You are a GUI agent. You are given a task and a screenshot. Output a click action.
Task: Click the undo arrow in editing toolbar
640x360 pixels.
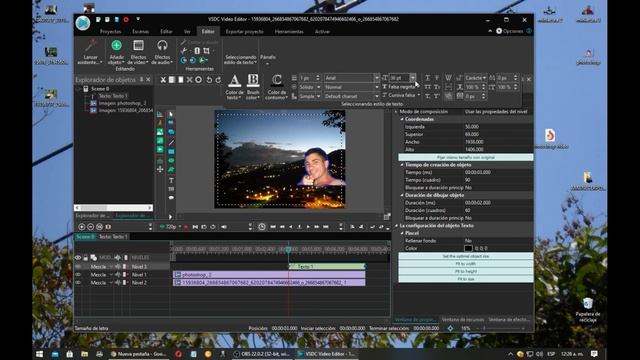click(209, 80)
